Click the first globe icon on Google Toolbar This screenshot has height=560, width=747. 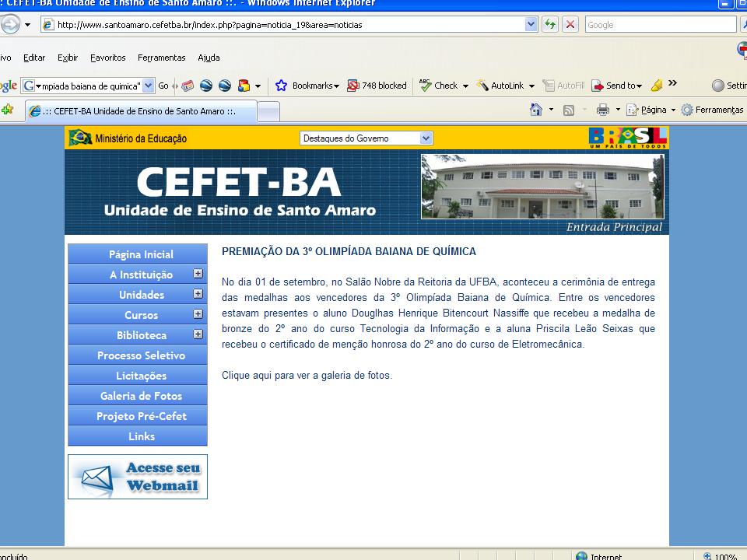point(205,86)
